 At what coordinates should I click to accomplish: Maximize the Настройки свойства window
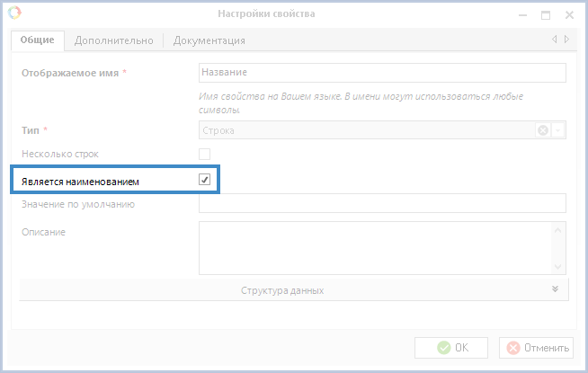[545, 14]
